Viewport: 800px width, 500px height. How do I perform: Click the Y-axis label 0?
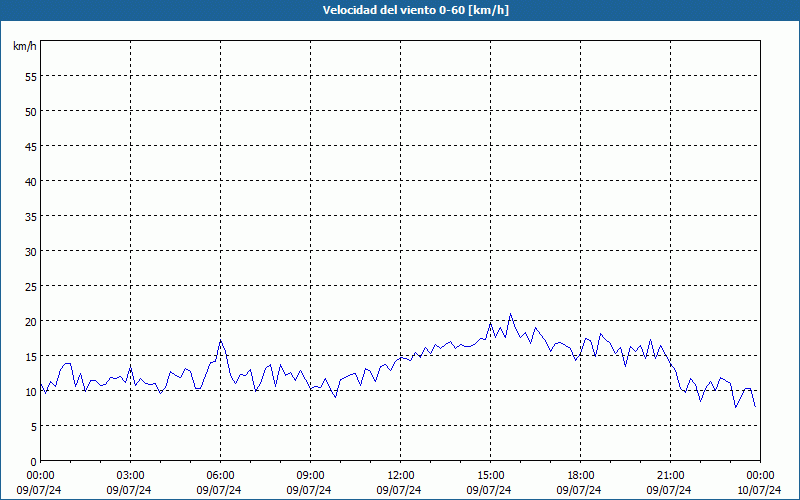coord(34,462)
